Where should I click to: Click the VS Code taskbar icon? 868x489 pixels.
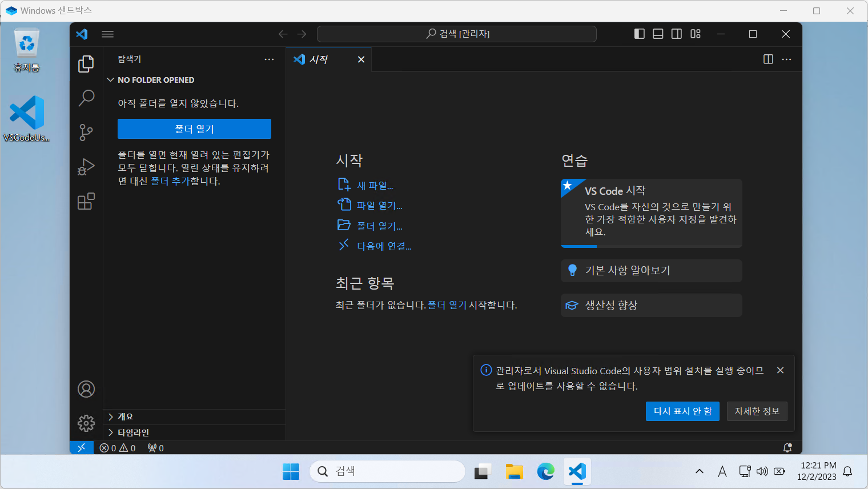point(577,472)
